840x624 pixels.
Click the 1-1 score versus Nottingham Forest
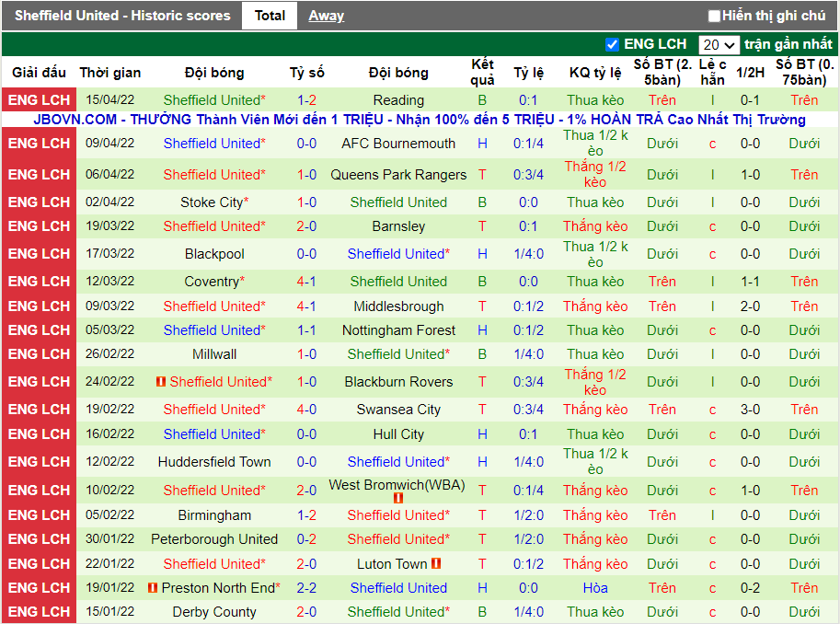(x=307, y=330)
